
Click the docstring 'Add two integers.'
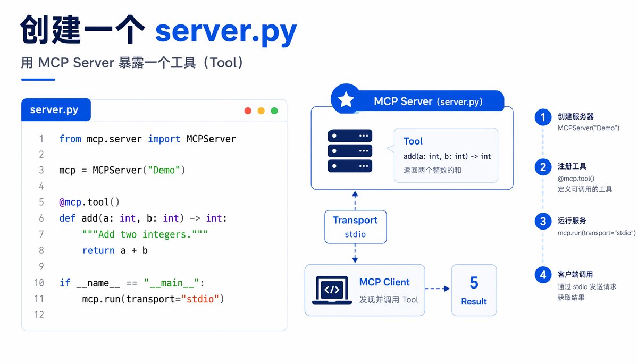coord(145,234)
